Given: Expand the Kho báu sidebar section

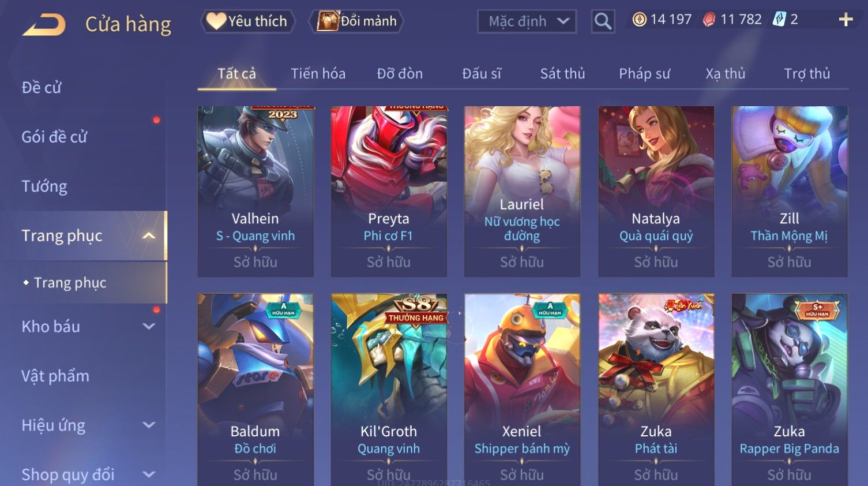Looking at the screenshot, I should [149, 326].
